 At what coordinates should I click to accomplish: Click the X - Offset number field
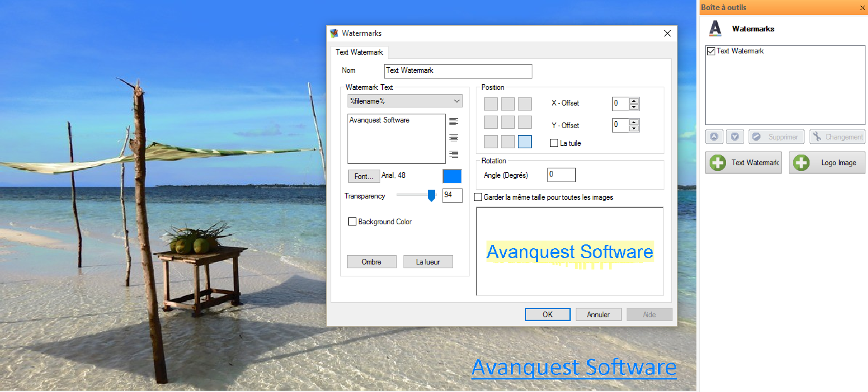tap(621, 104)
